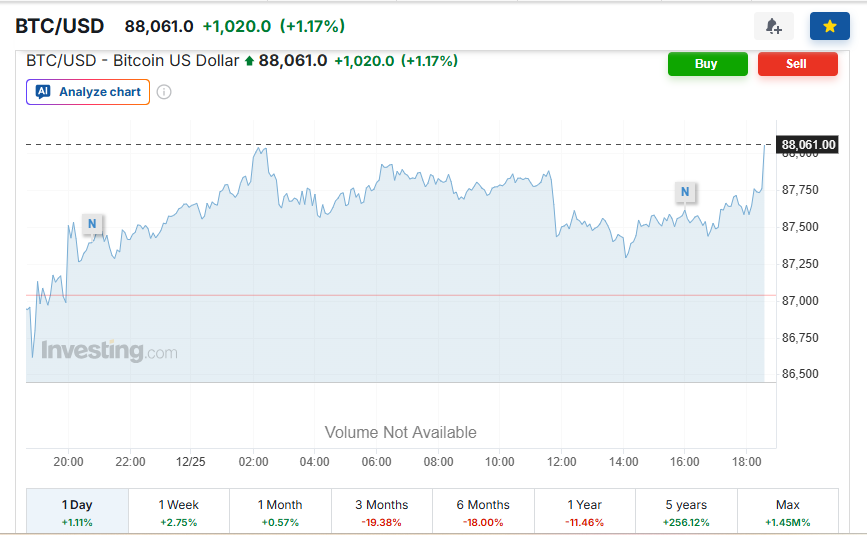Select the 1 Day timeframe tab
This screenshot has width=867, height=535.
(77, 512)
